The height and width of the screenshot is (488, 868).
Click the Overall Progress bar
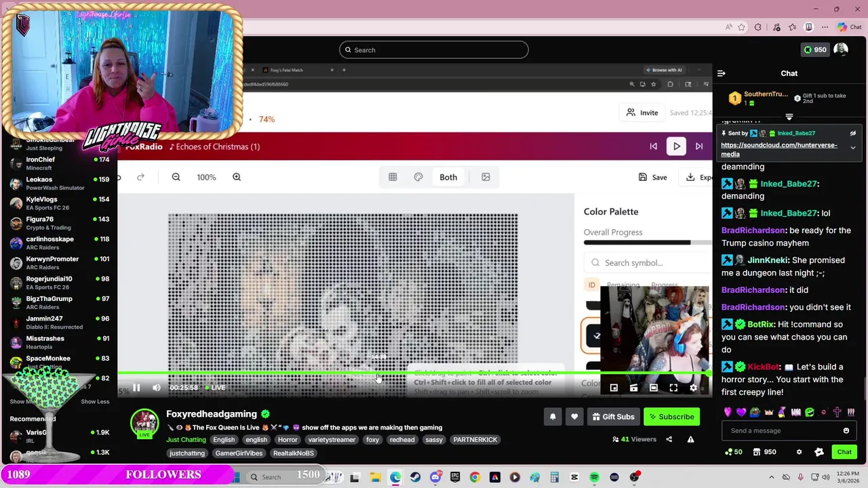click(648, 243)
